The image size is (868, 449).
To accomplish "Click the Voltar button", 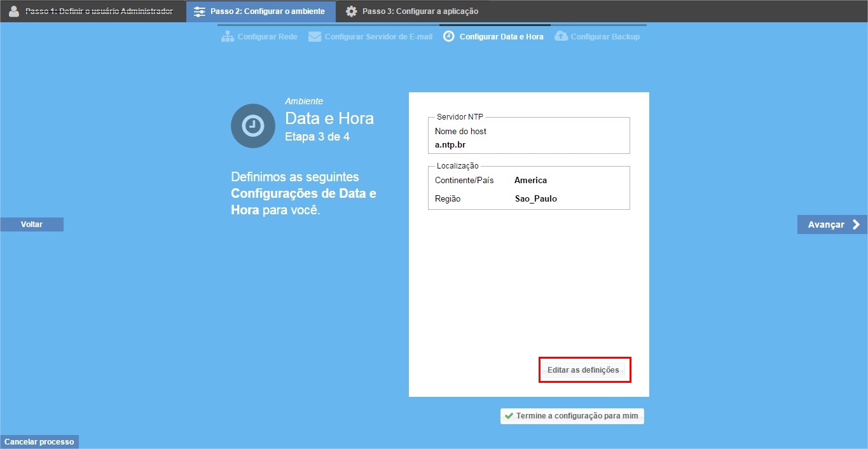I will pos(32,224).
